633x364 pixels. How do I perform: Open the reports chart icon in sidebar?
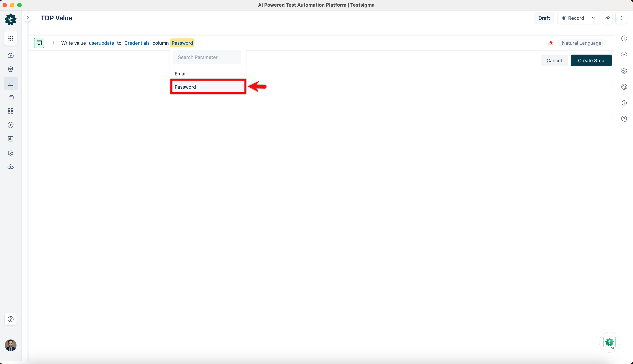[x=10, y=139]
